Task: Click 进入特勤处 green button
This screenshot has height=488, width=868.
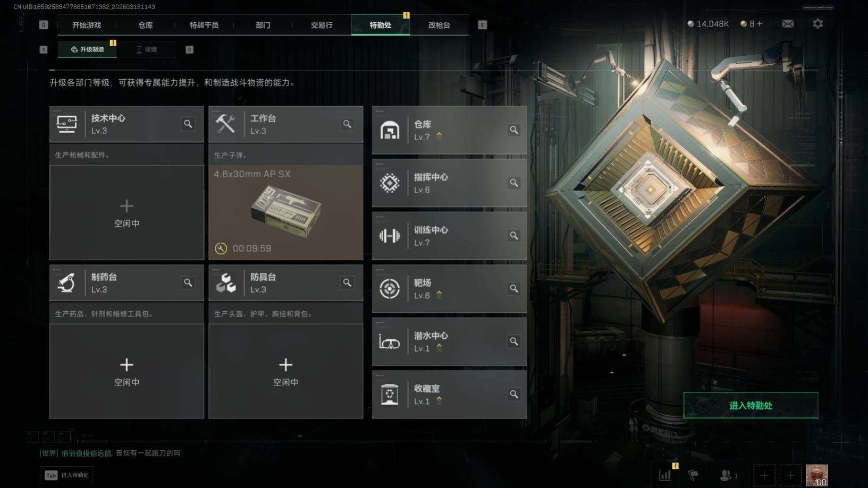Action: point(751,405)
